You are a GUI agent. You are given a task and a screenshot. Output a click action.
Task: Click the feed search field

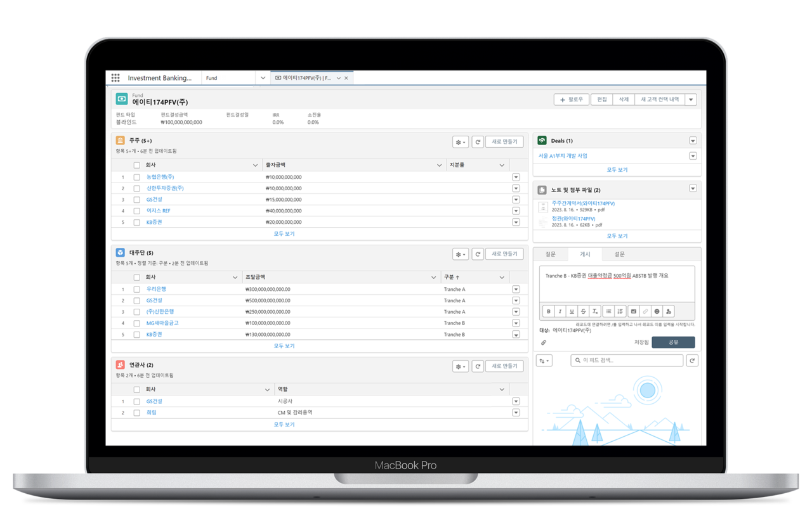point(627,361)
